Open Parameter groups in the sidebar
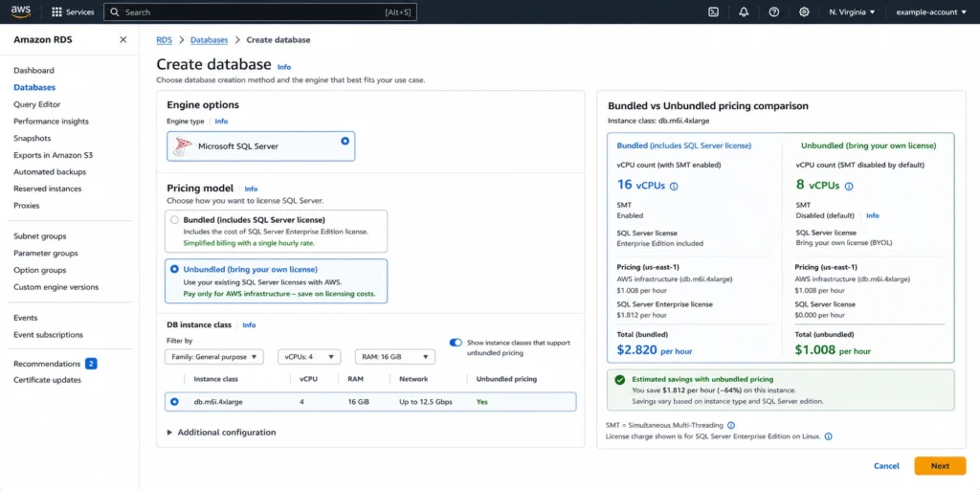This screenshot has width=980, height=490. point(46,253)
